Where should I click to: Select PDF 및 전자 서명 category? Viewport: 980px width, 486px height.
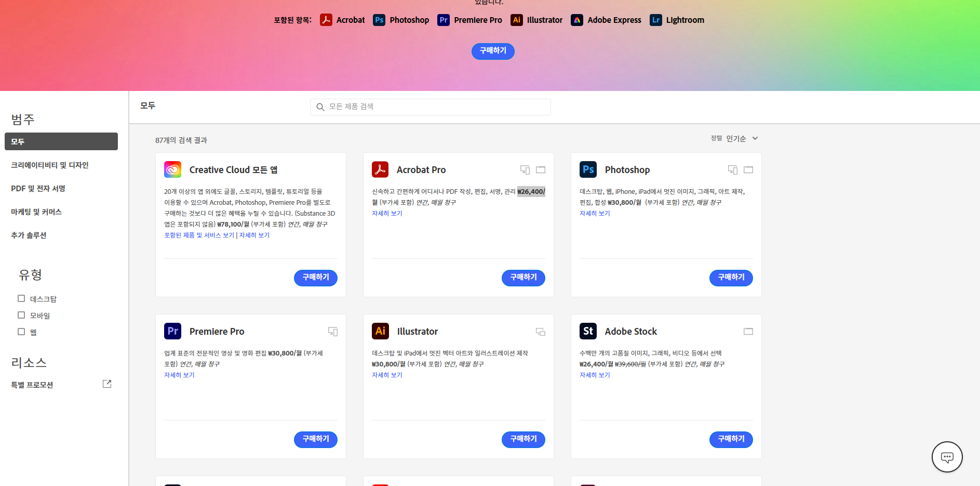38,188
